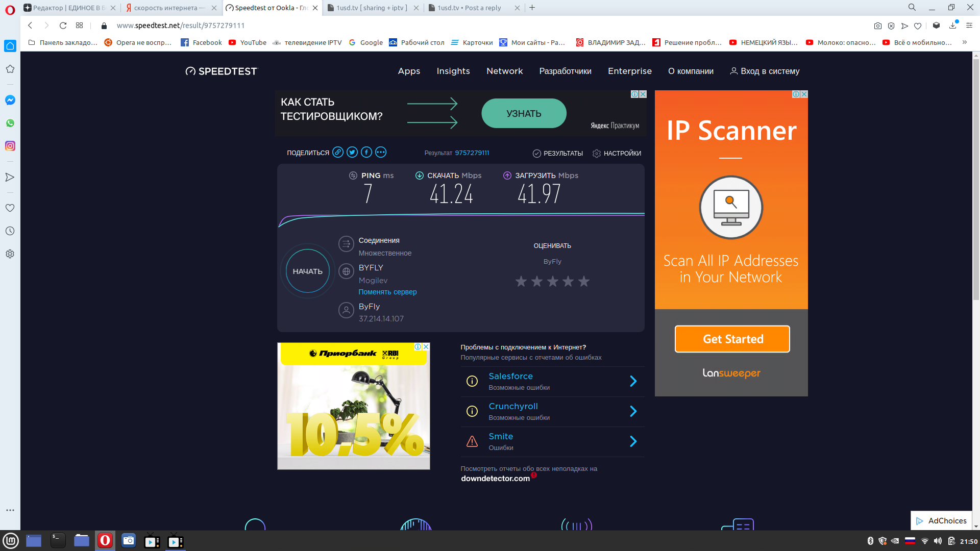980x551 pixels.
Task: Copy result link via chain icon
Action: coord(338,152)
